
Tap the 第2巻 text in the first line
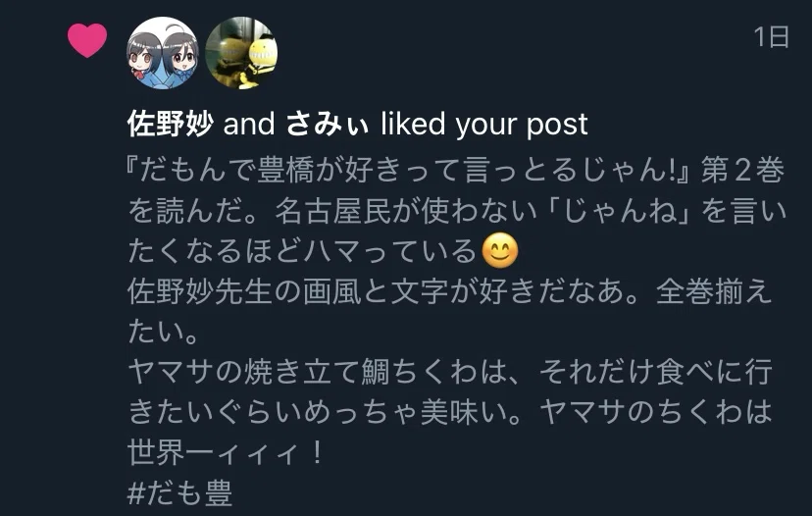[742, 170]
